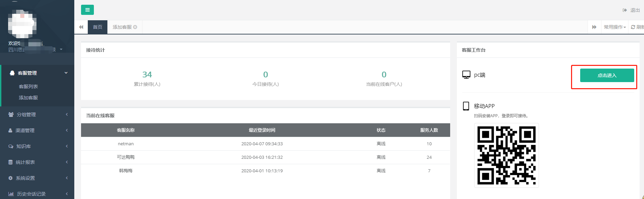Click the green hamburger menu toggle button
This screenshot has width=644, height=199.
[87, 10]
